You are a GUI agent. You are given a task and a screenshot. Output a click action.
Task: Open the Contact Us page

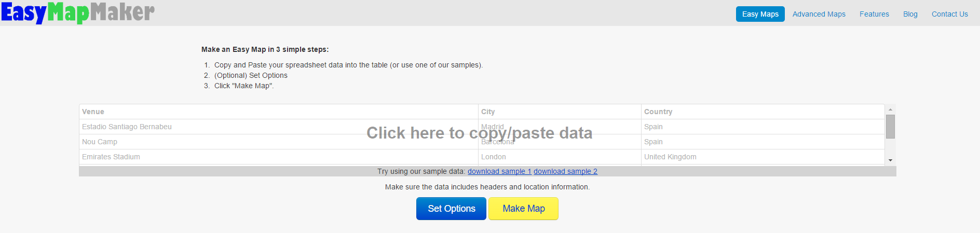click(949, 14)
